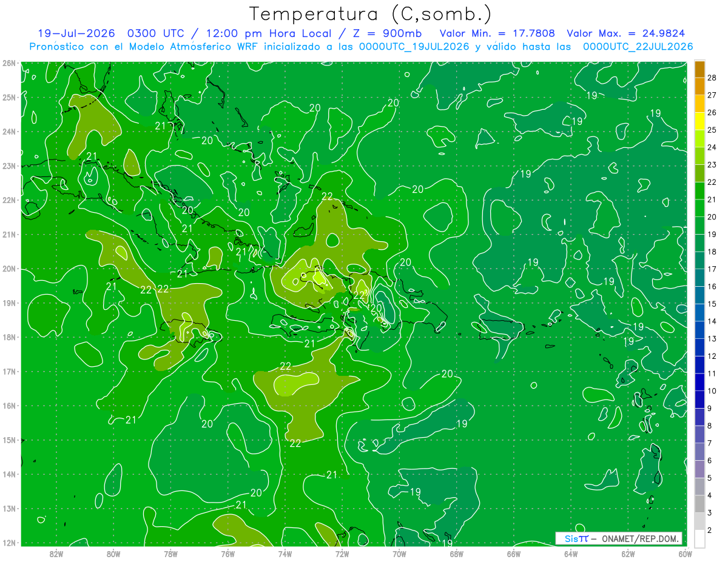Click the 18N latitude axis label
Screen dimensions: 728x562
(9, 337)
